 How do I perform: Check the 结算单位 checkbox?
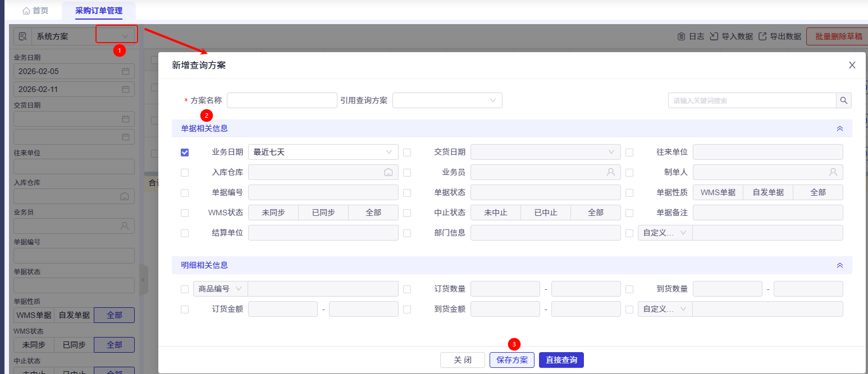click(185, 233)
